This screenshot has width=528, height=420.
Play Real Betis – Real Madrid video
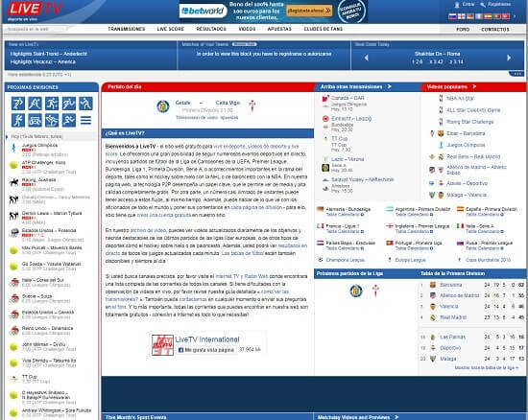coord(473,156)
